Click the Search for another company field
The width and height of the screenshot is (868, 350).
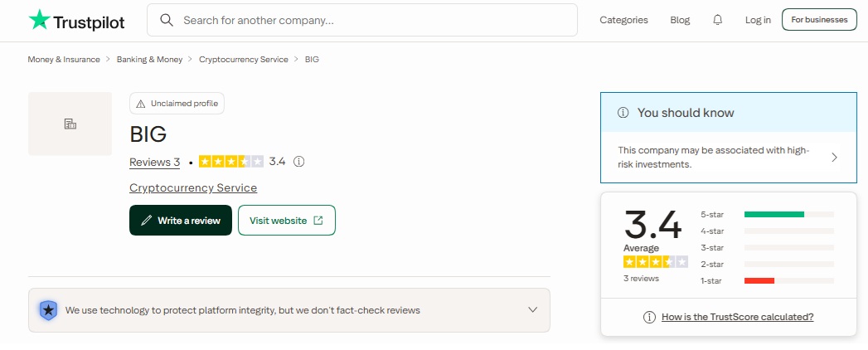tap(362, 20)
